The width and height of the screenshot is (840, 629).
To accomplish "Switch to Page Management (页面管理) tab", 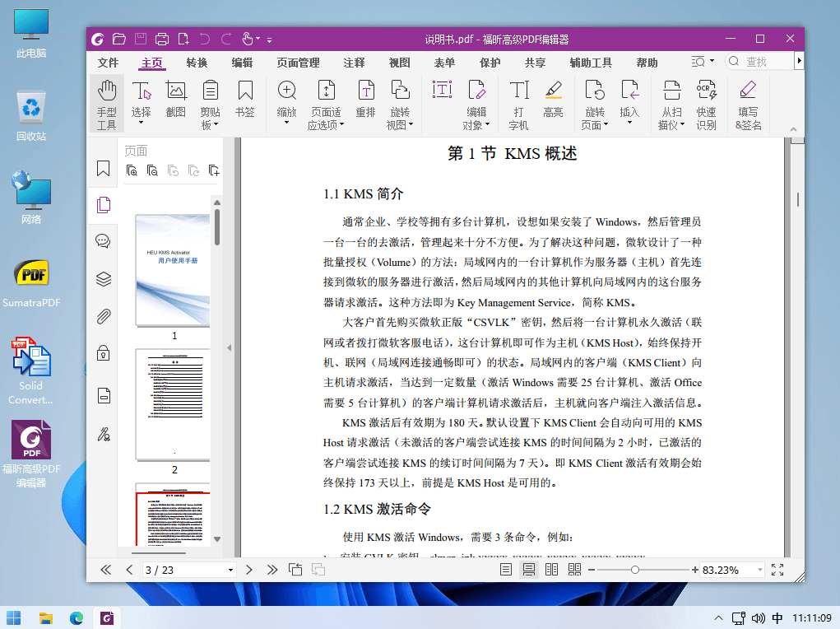I will click(298, 63).
